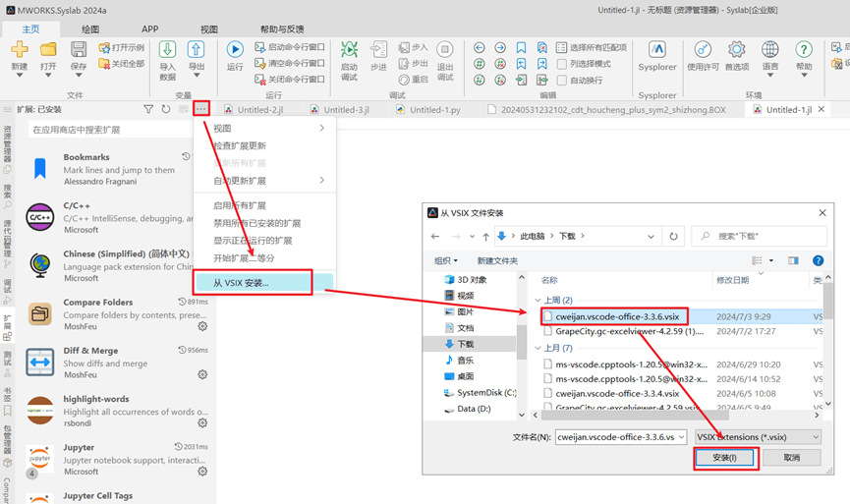Enable the 列选择模式 checkbox
The height and width of the screenshot is (504, 850).
coord(562,64)
